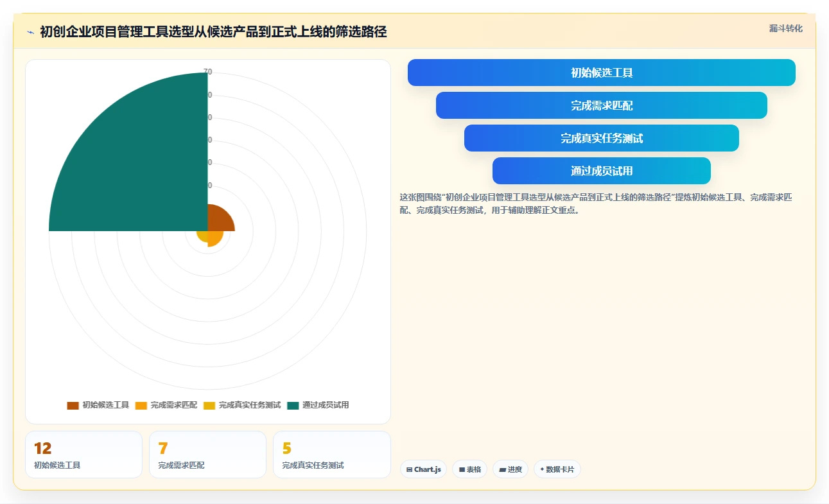The width and height of the screenshot is (829, 504).
Task: Open the stat card showing 12
Action: (x=83, y=455)
